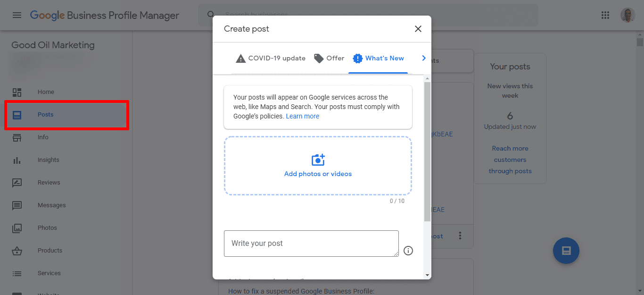This screenshot has width=644, height=295.
Task: Click the "0 / 10" photo counter
Action: (397, 201)
